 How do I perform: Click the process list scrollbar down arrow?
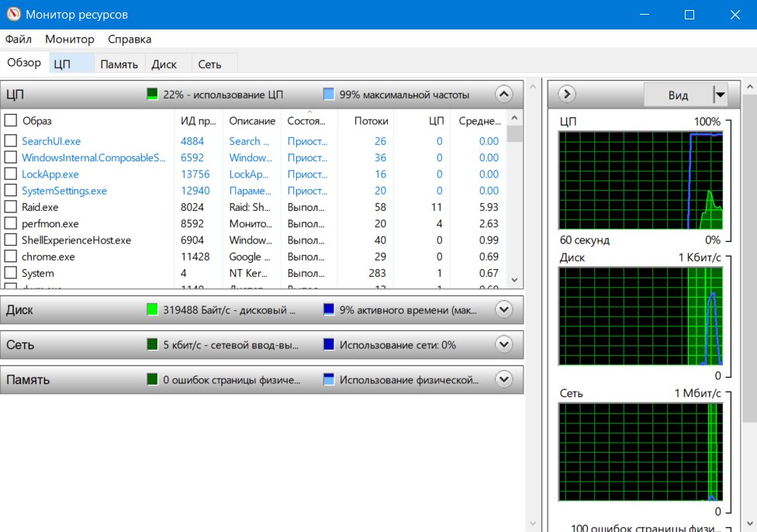coord(515,280)
